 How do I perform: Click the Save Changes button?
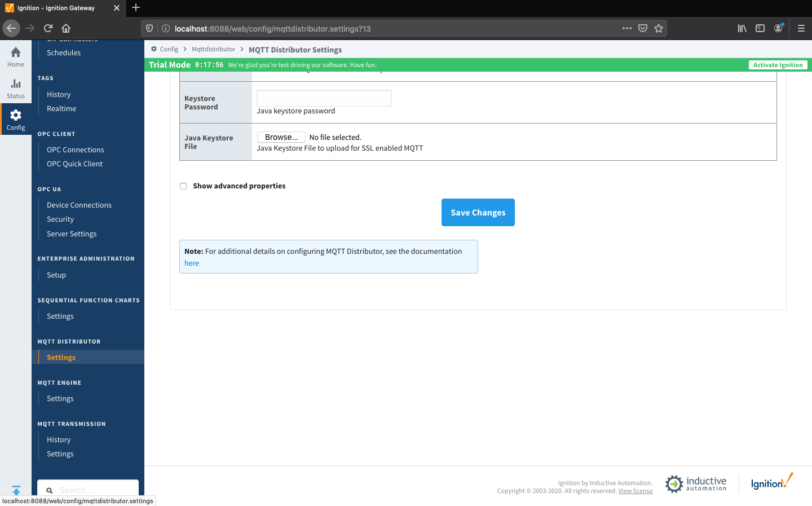(x=478, y=212)
